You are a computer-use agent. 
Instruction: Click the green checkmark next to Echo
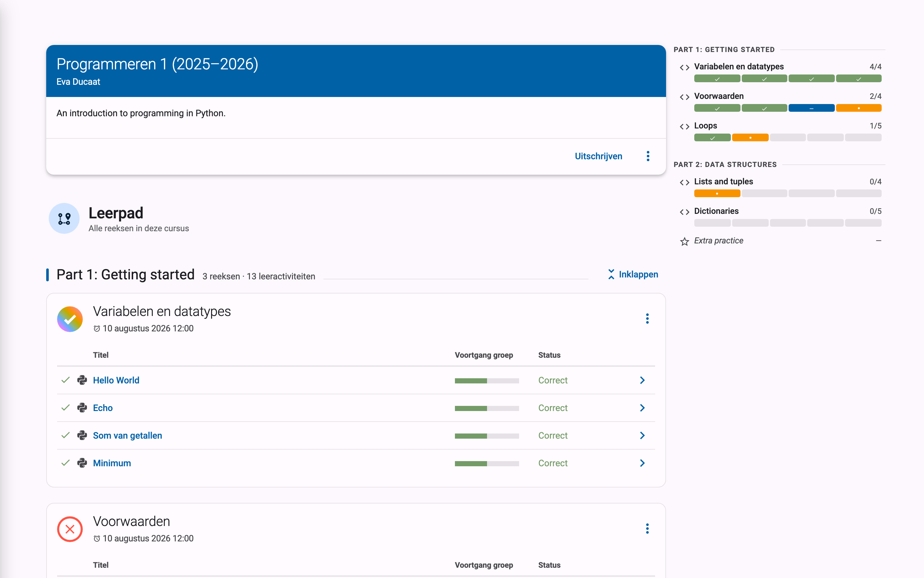[x=66, y=407]
